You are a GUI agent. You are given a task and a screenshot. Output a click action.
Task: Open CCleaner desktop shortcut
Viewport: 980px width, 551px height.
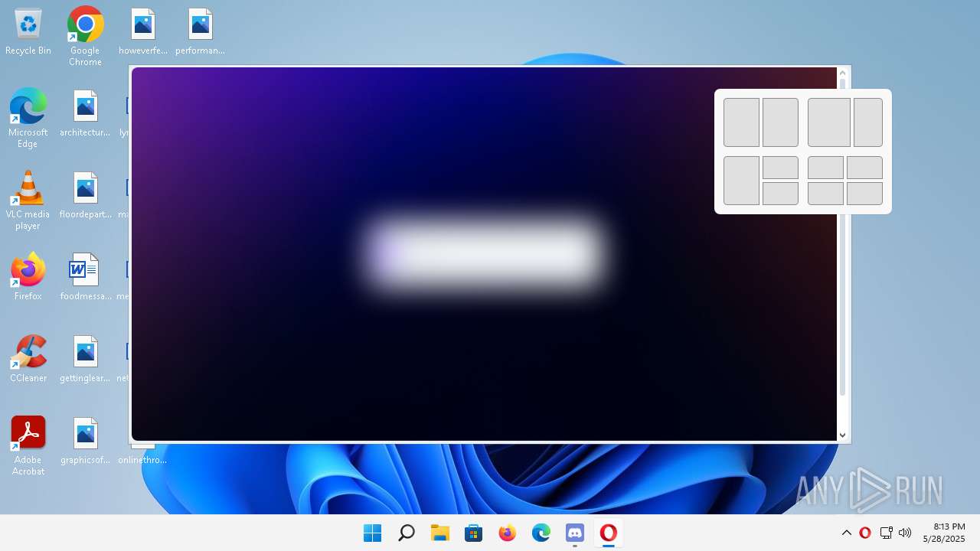[28, 358]
